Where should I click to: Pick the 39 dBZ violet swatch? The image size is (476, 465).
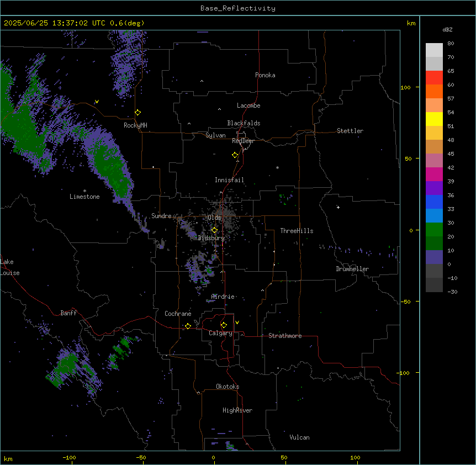click(434, 188)
